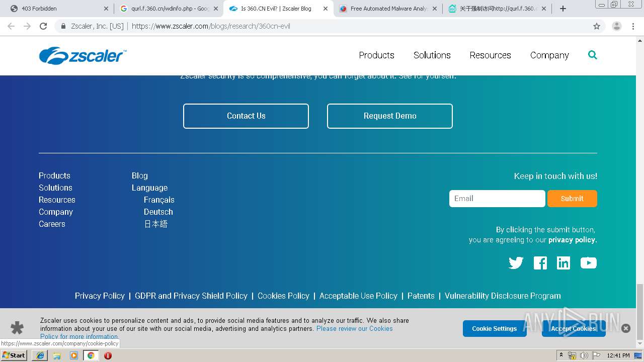The height and width of the screenshot is (362, 644).
Task: Open the Solutions menu in header
Action: point(432,55)
